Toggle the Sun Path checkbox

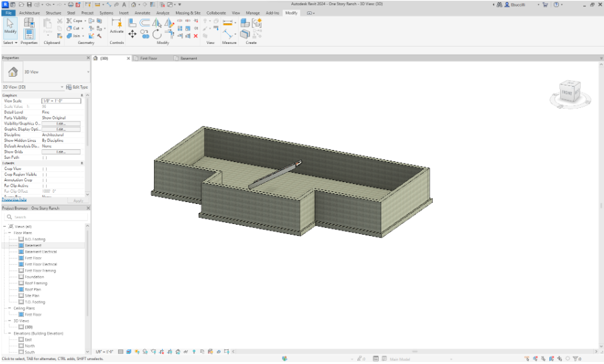click(45, 157)
